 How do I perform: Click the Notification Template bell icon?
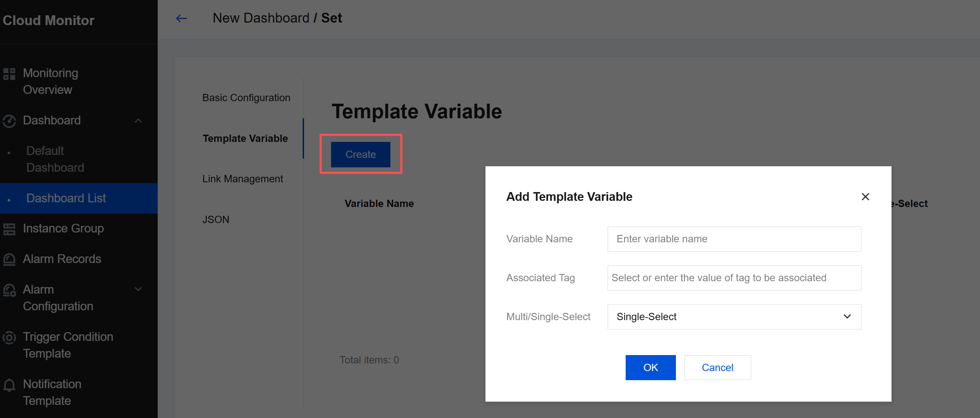coord(9,385)
